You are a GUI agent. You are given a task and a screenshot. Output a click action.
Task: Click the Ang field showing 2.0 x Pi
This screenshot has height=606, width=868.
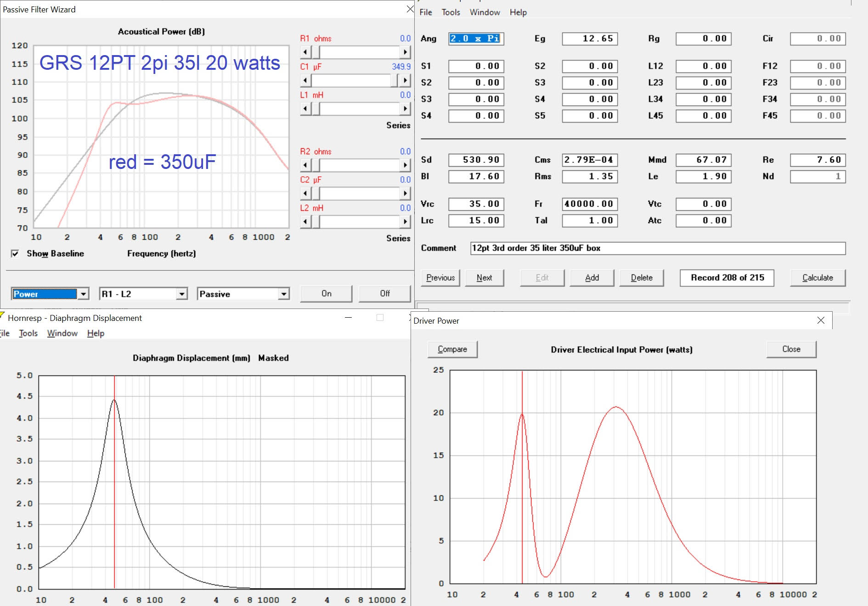coord(476,39)
